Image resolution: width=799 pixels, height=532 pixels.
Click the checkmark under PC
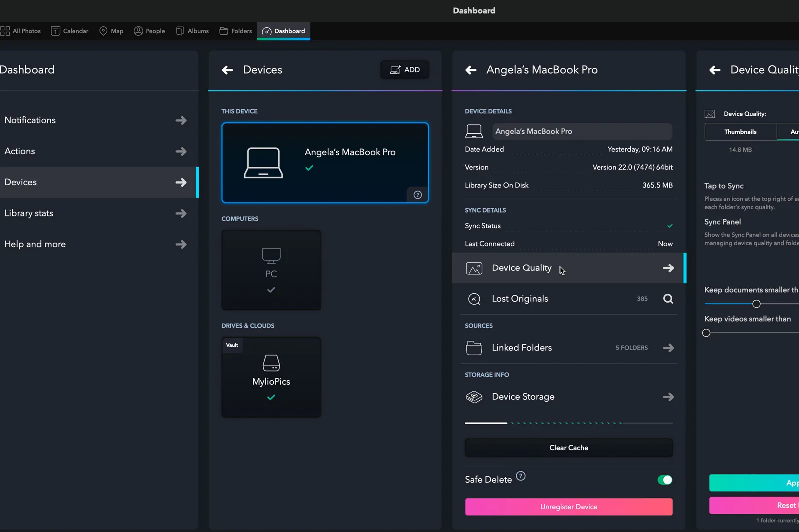click(x=271, y=290)
